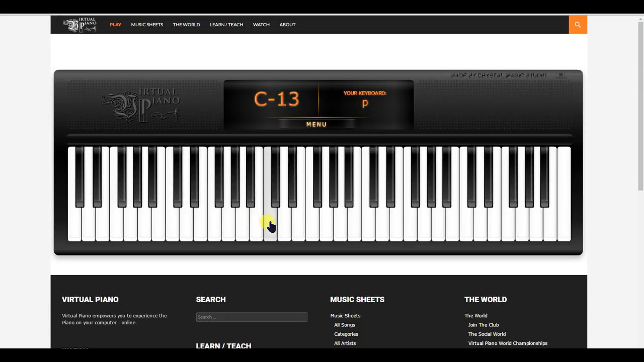Click the SEARCH footer heading

tap(211, 299)
